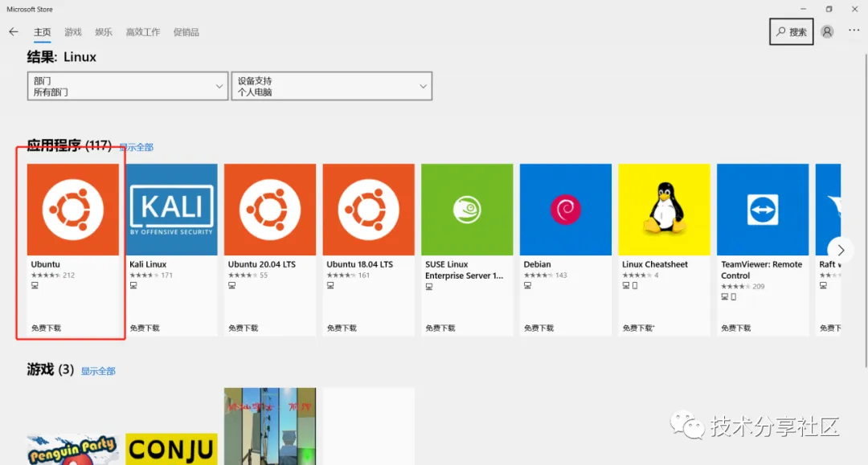Switch to the 游戏 tab

click(73, 32)
